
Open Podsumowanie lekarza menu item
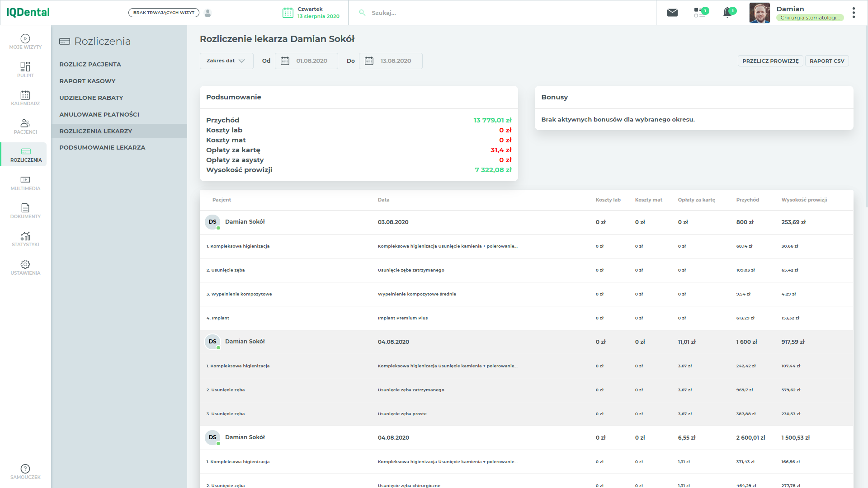pyautogui.click(x=102, y=147)
